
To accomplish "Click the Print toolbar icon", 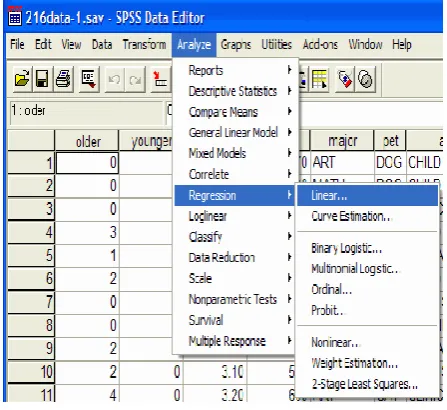I will (63, 79).
